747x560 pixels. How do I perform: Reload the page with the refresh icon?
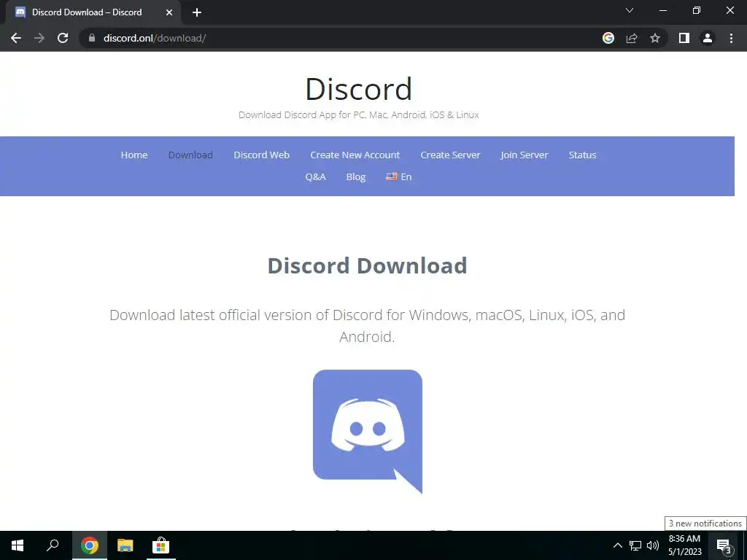[63, 38]
